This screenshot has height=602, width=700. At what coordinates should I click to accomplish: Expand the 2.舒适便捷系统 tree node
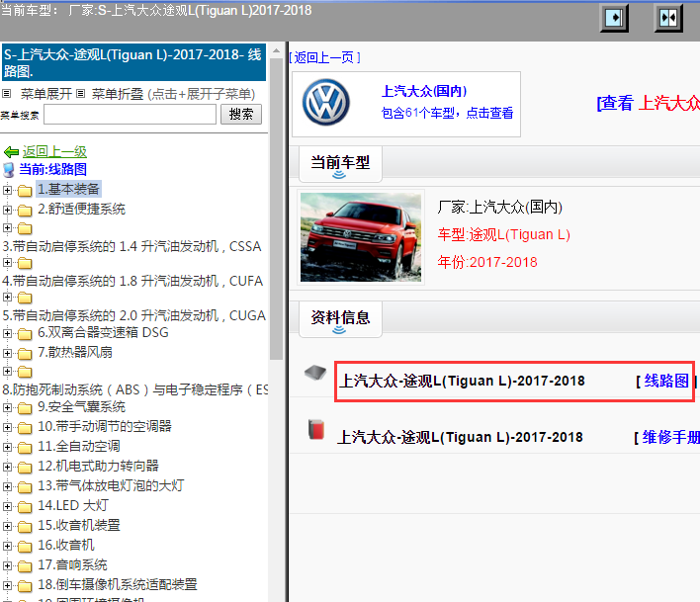click(7, 210)
